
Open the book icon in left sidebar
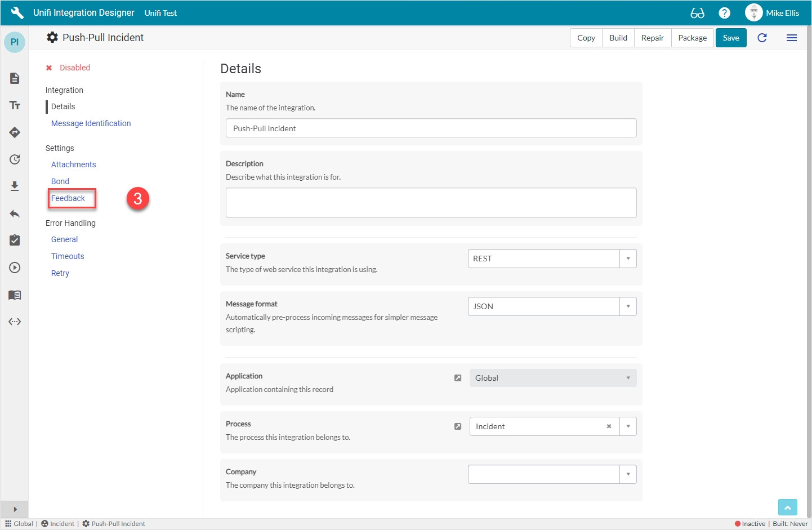(15, 295)
